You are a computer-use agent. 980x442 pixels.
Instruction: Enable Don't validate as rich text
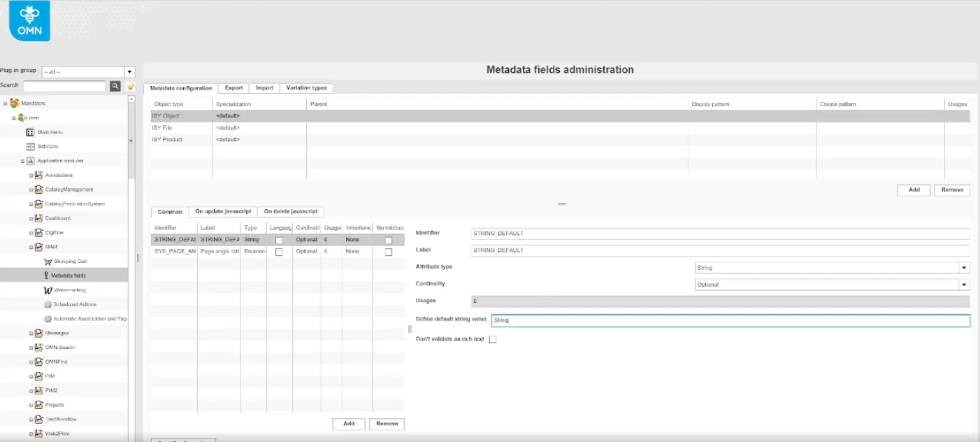(x=493, y=339)
